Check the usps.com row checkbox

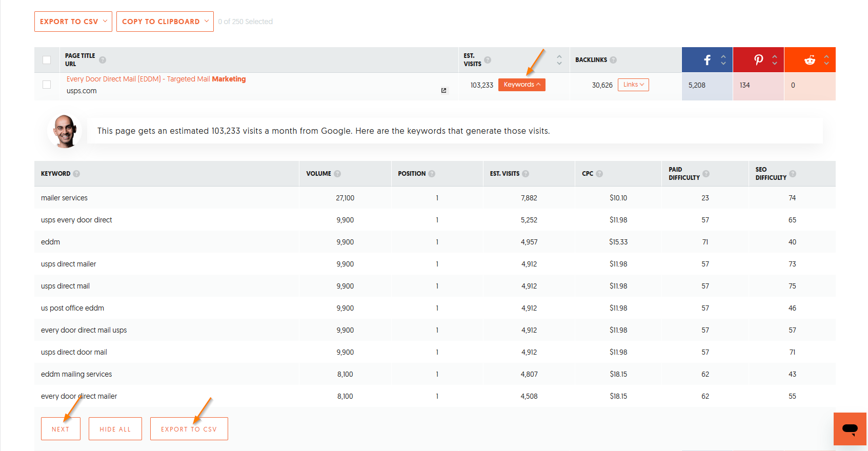[x=47, y=85]
